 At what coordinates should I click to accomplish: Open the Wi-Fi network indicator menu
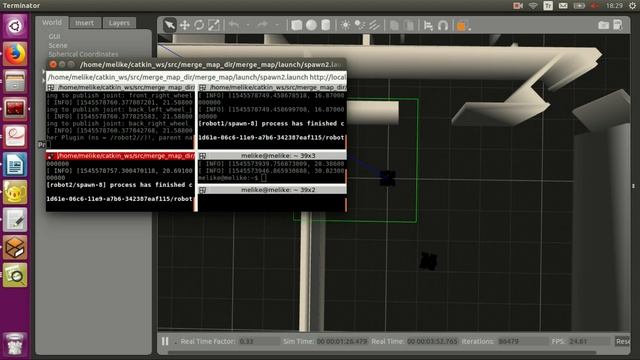533,6
